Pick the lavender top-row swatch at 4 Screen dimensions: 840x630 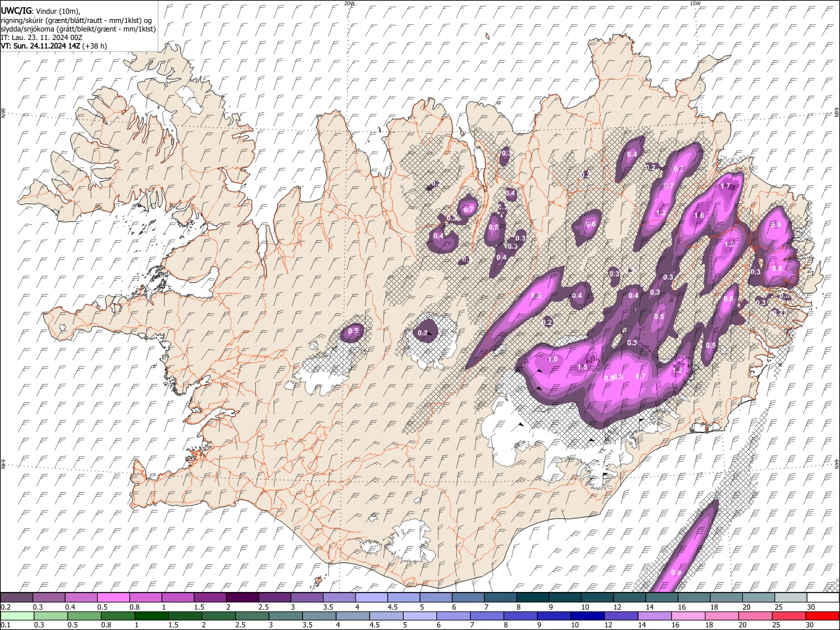coord(371,597)
